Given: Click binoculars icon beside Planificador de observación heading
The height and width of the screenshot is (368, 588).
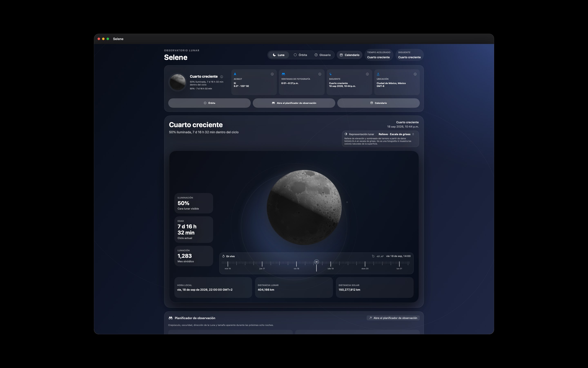Looking at the screenshot, I should pos(170,318).
